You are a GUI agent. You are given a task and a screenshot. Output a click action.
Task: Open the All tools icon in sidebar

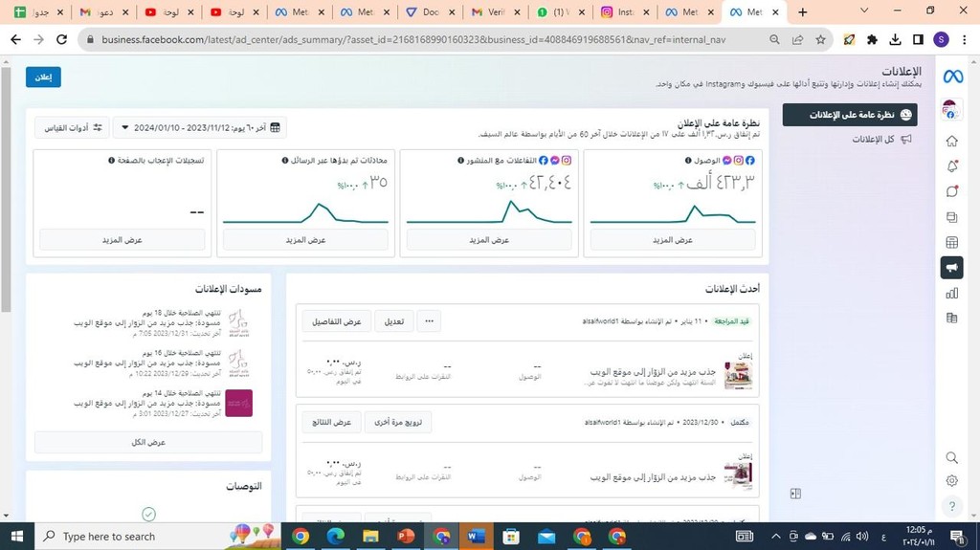[952, 319]
